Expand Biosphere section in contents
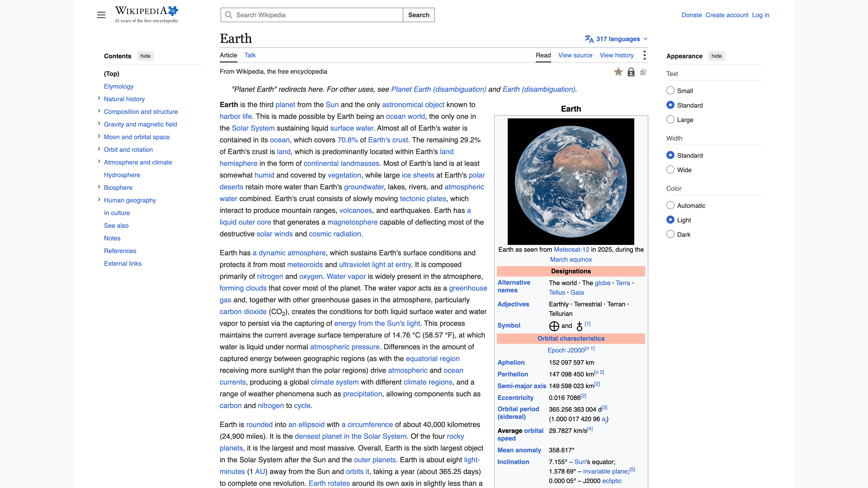The height and width of the screenshot is (488, 868). coord(99,187)
